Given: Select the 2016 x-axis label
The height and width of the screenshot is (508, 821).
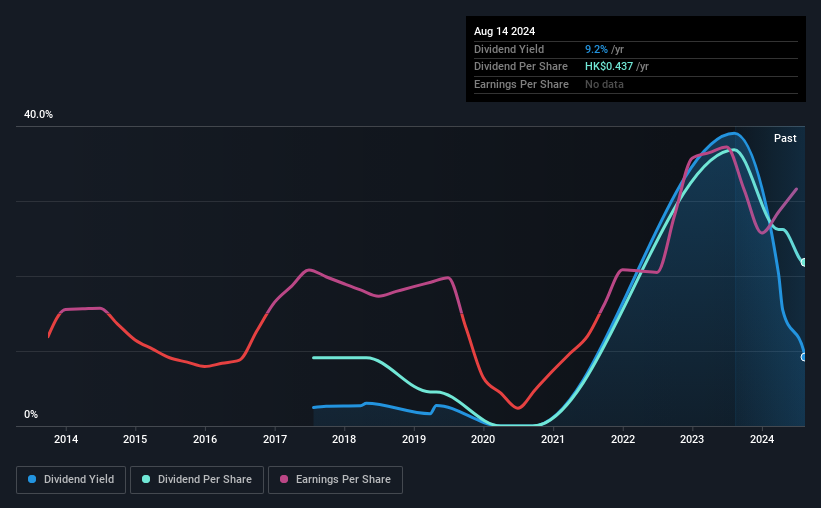Looking at the screenshot, I should [205, 439].
